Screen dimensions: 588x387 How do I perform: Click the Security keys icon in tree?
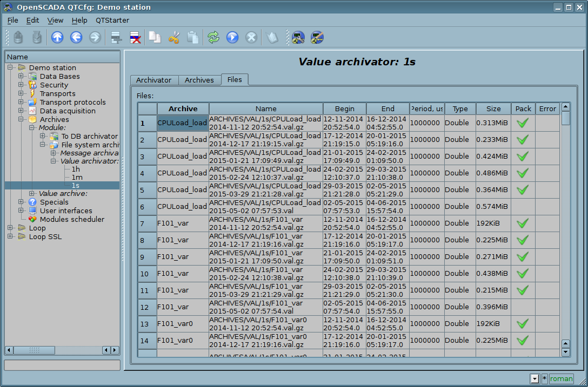[32, 85]
